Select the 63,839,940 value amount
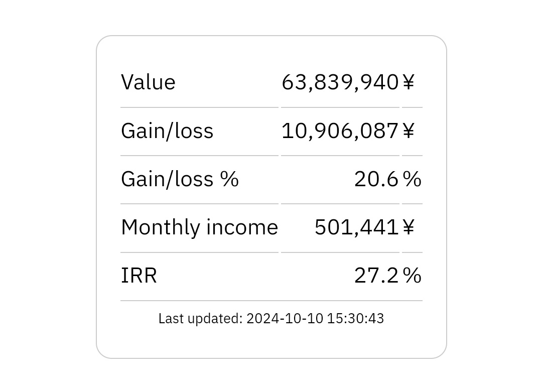The height and width of the screenshot is (392, 542). coord(340,82)
